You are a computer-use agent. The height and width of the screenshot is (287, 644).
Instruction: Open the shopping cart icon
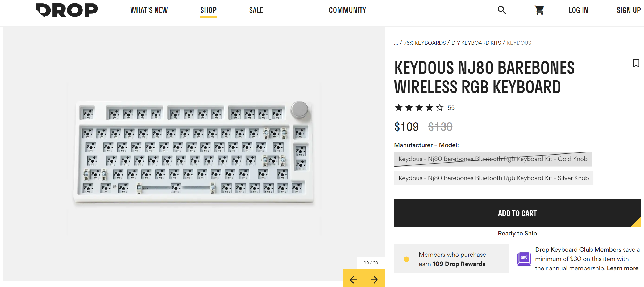pos(539,10)
